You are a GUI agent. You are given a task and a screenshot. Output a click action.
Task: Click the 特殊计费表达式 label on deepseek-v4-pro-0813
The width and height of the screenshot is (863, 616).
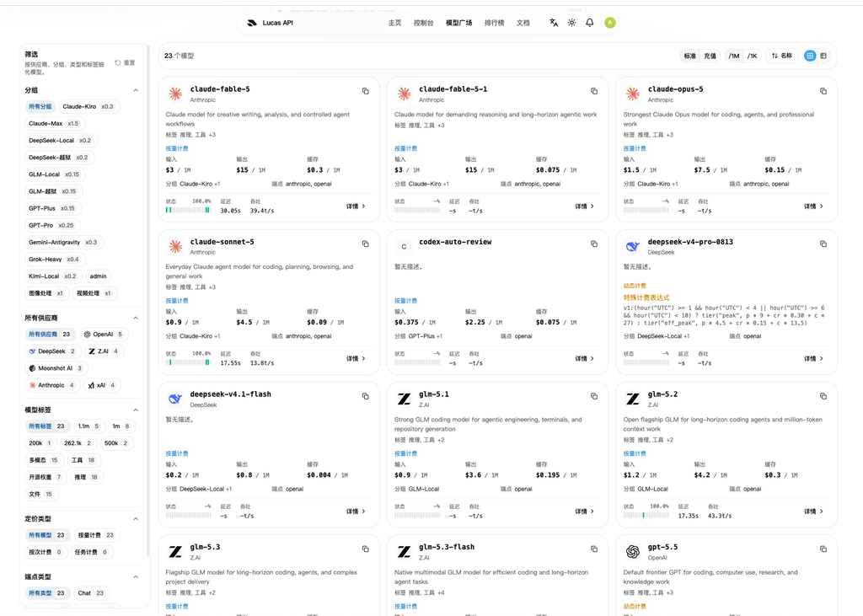[x=646, y=297]
